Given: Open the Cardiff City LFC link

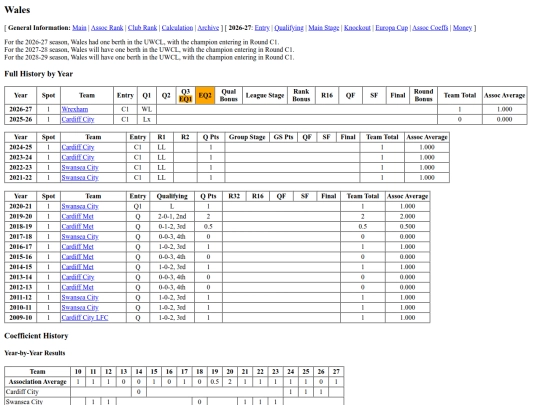Looking at the screenshot, I should pos(85,318).
